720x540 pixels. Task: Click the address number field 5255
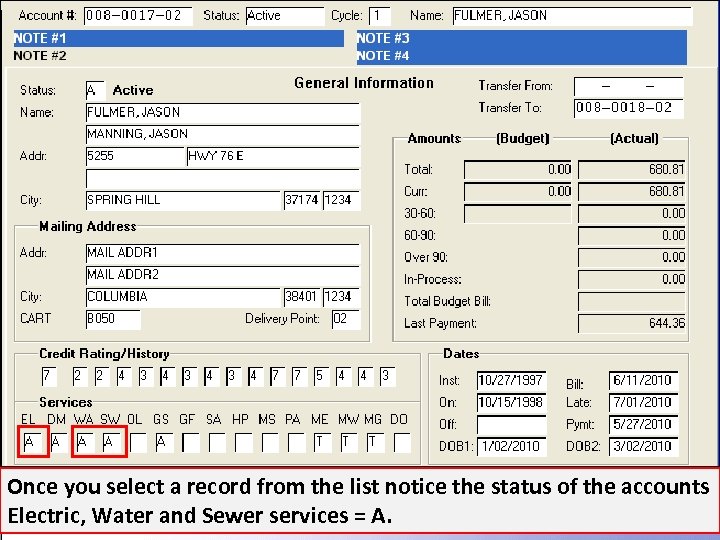[x=135, y=157]
